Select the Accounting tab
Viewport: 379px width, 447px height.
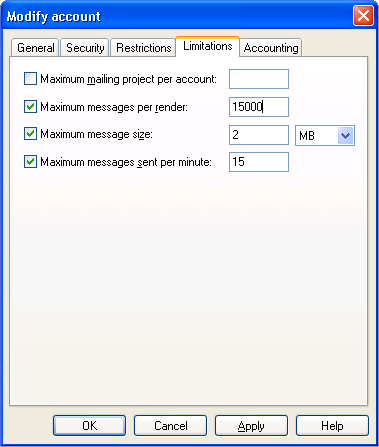click(271, 48)
